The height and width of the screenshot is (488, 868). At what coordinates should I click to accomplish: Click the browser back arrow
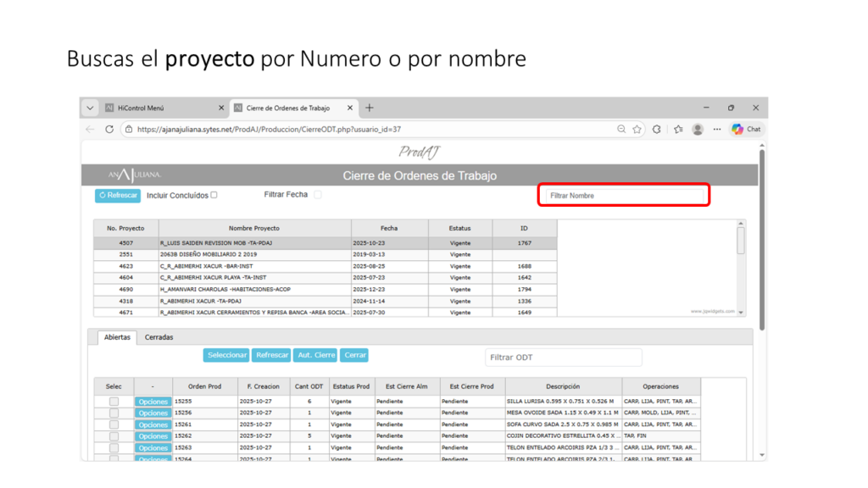coord(91,130)
